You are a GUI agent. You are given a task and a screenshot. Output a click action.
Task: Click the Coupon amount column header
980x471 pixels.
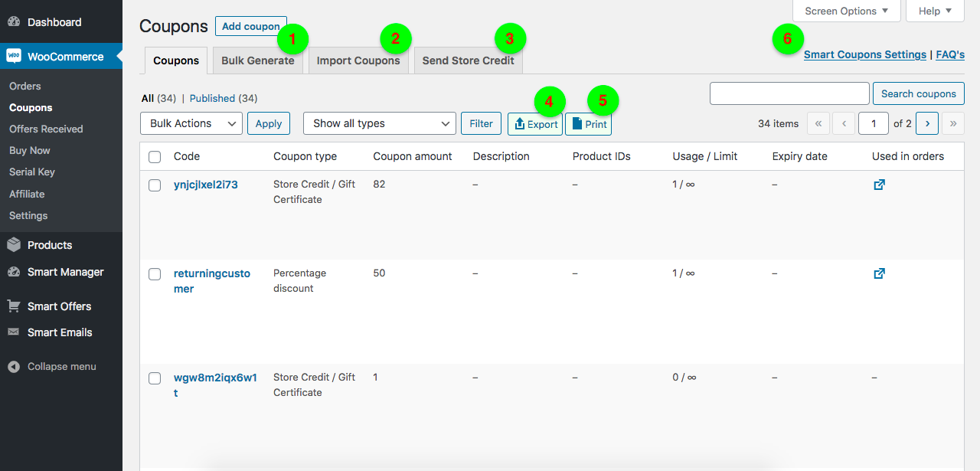click(x=413, y=156)
